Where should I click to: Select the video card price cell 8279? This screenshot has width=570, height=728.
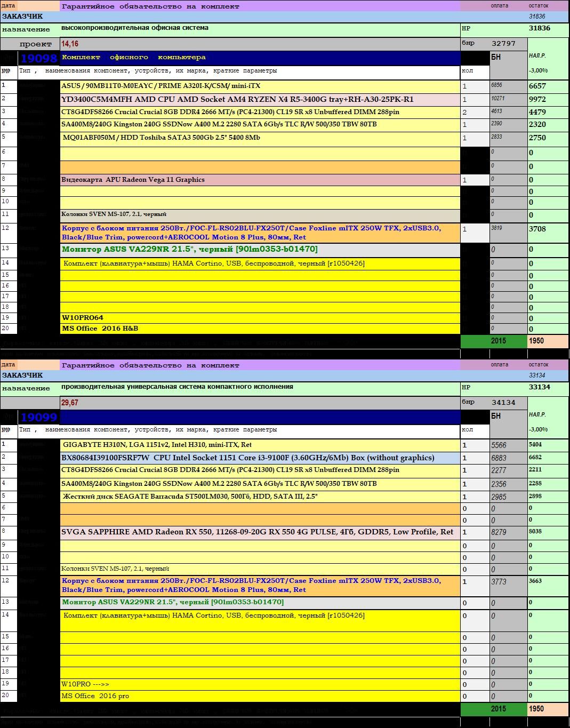coord(509,532)
